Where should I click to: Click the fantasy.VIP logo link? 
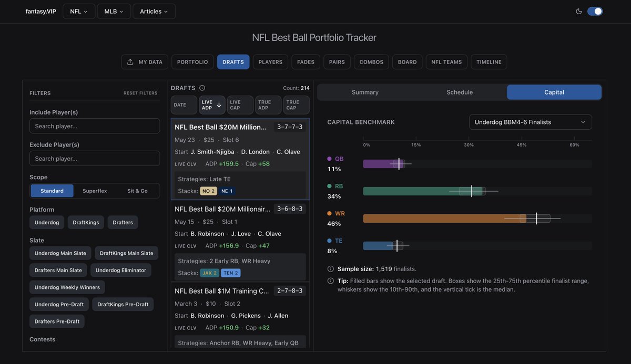pyautogui.click(x=41, y=11)
